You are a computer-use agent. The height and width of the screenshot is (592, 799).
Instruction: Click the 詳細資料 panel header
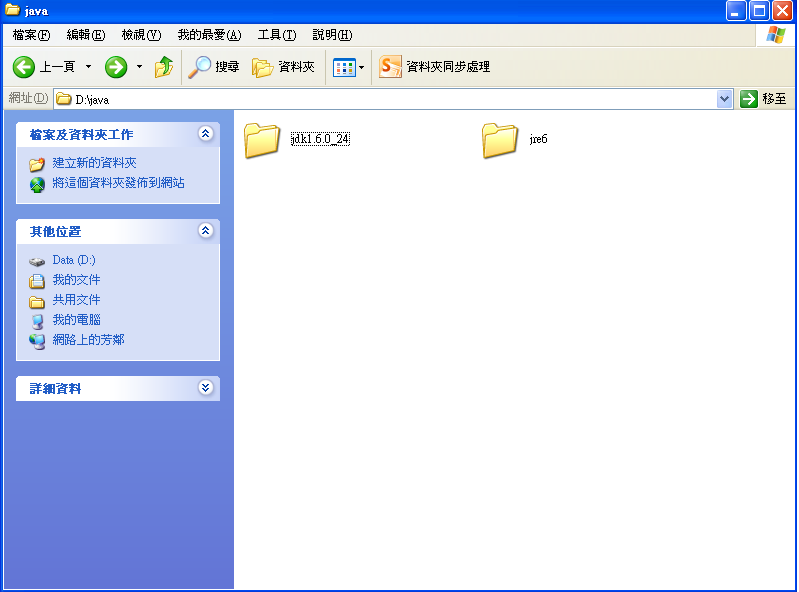pos(118,388)
